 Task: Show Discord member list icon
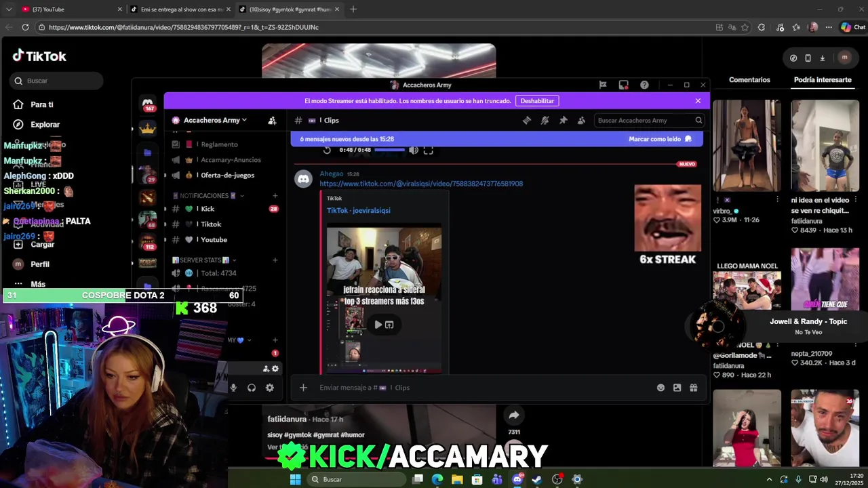(581, 120)
